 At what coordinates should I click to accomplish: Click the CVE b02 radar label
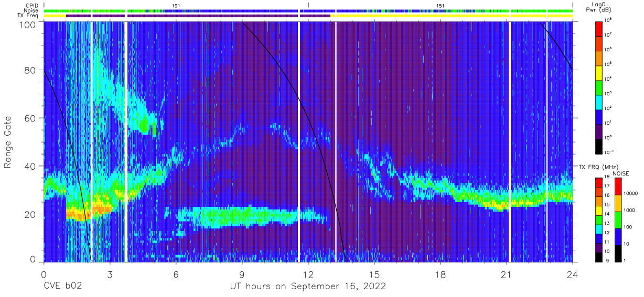point(63,287)
